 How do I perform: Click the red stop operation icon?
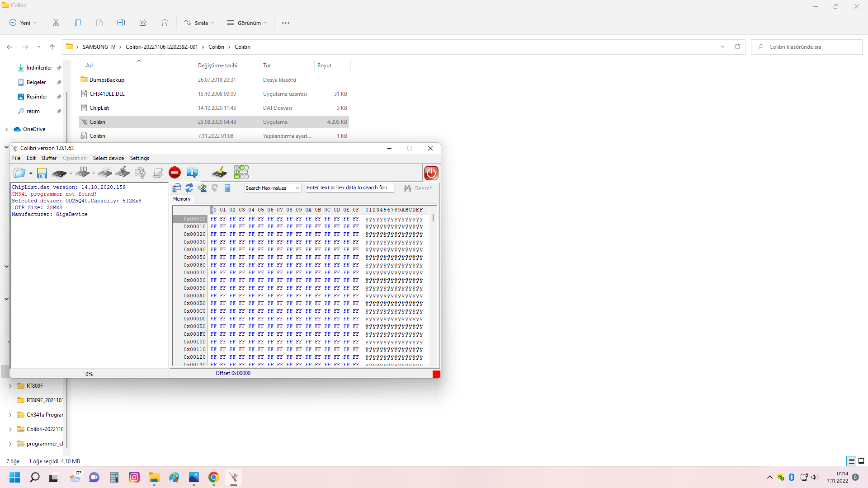click(x=175, y=172)
